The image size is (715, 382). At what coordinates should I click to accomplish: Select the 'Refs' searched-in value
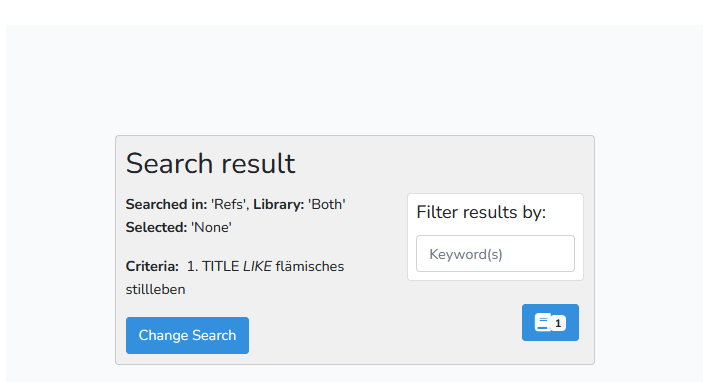pyautogui.click(x=230, y=204)
